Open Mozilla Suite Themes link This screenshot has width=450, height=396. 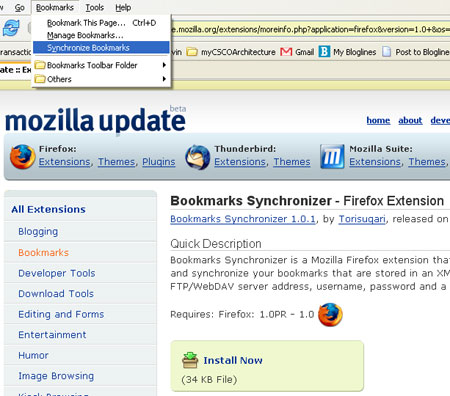(x=427, y=162)
